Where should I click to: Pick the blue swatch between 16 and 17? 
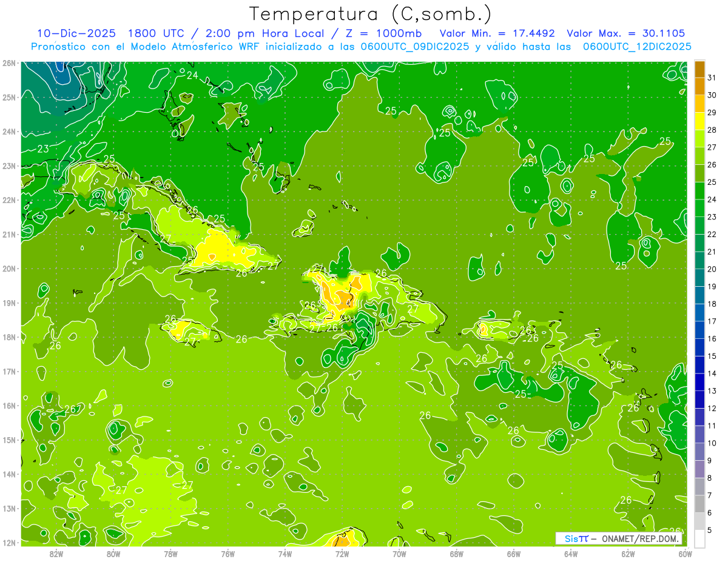[699, 330]
